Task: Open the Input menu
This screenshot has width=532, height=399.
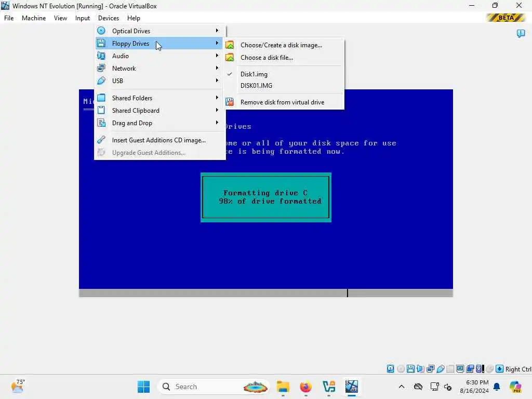Action: point(83,18)
